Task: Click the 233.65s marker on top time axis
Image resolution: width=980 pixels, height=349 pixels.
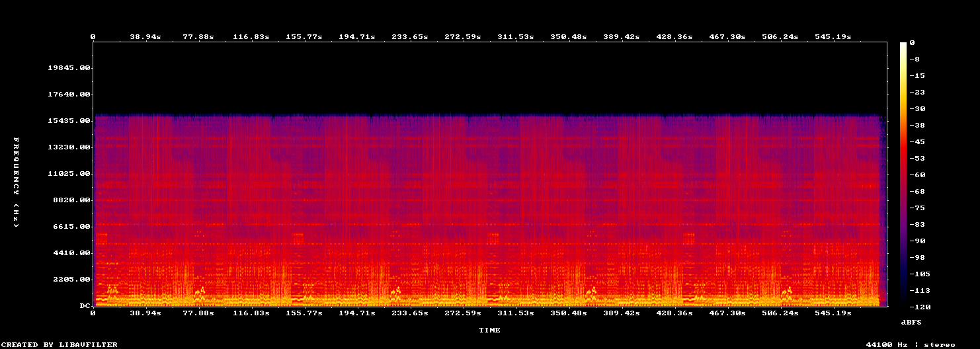Action: [x=411, y=37]
